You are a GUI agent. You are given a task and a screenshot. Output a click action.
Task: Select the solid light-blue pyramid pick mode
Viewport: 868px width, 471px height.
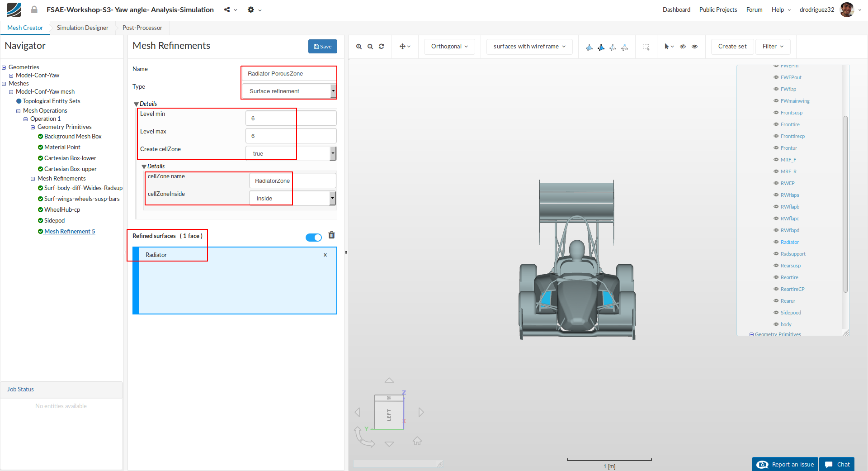[589, 47]
